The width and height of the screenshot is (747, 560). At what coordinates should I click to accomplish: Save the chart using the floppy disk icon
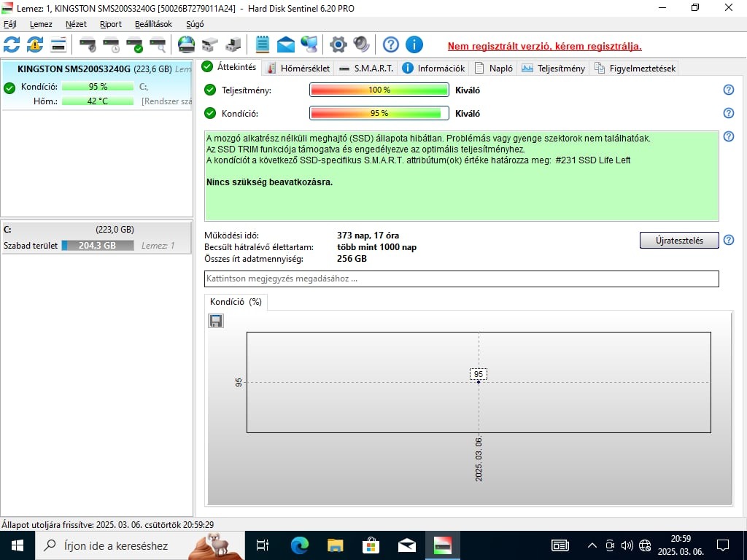click(x=216, y=321)
